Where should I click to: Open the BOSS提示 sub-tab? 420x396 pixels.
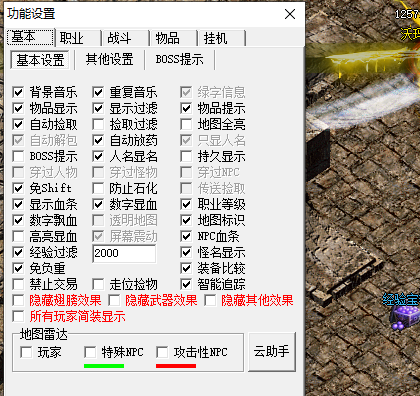click(179, 60)
